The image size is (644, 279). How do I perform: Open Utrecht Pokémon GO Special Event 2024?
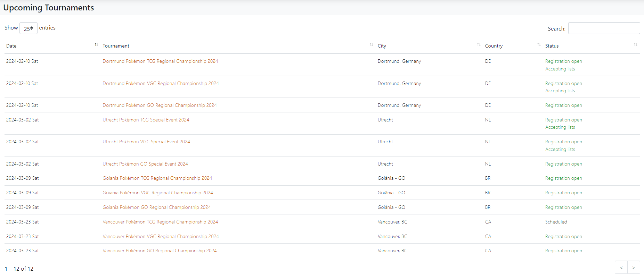click(145, 164)
